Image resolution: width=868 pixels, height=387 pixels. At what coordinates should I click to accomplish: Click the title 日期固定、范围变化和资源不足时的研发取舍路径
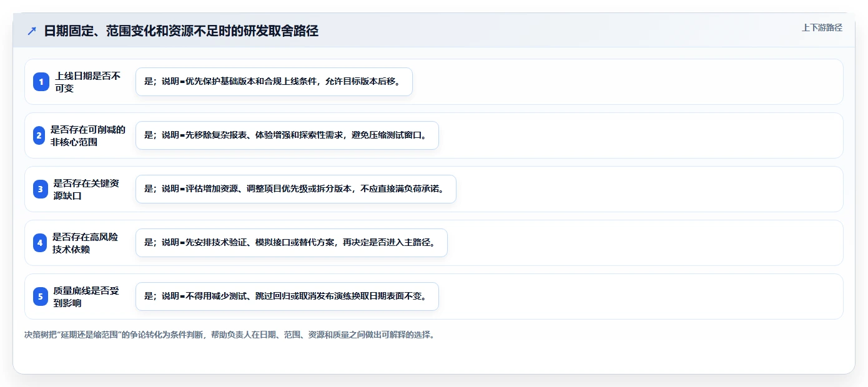pyautogui.click(x=181, y=31)
